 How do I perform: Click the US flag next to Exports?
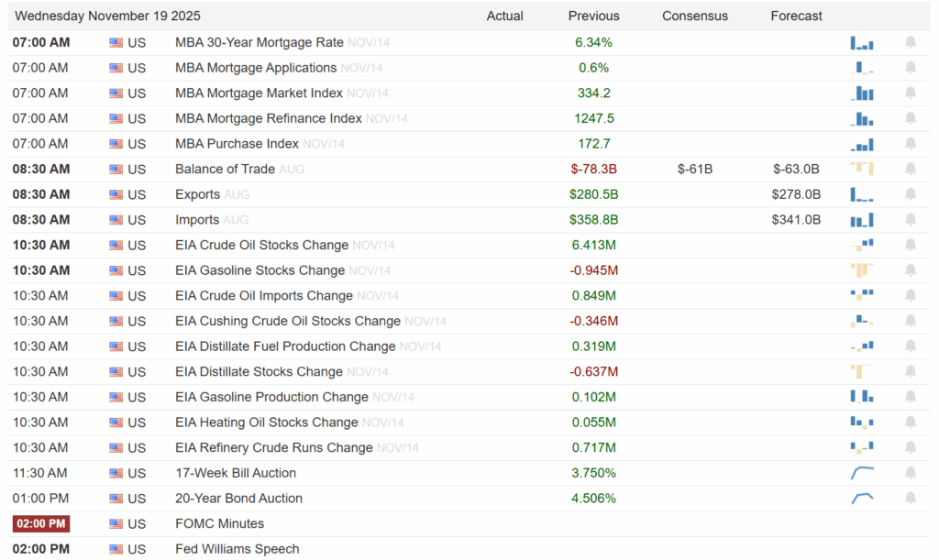pos(115,194)
